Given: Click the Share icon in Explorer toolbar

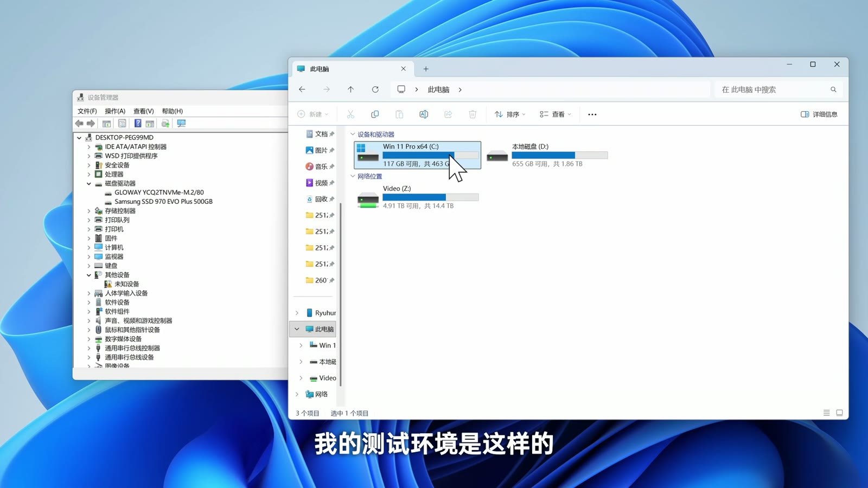Looking at the screenshot, I should pos(448,114).
